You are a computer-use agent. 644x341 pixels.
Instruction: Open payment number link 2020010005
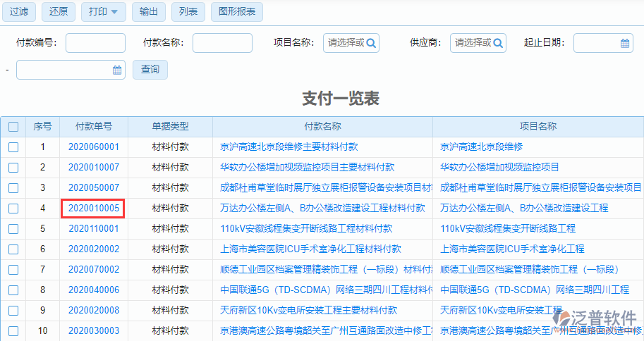tap(94, 209)
